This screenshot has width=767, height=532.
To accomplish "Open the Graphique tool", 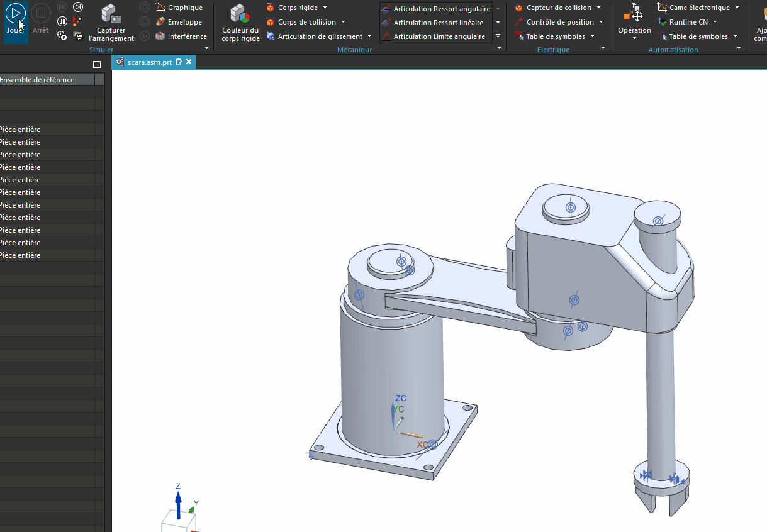I will 179,8.
